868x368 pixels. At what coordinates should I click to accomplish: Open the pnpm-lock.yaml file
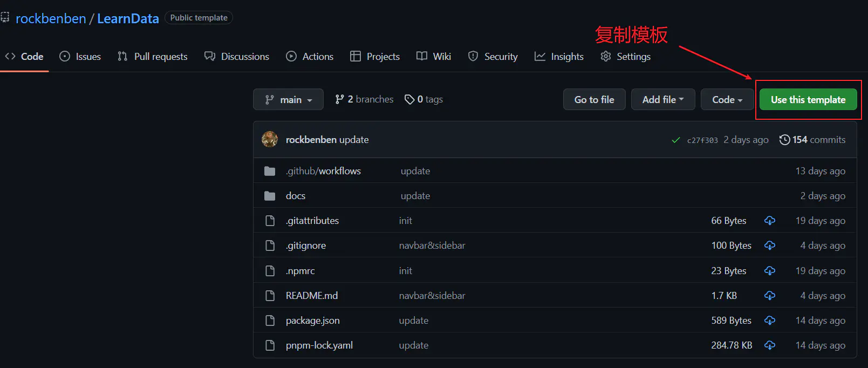click(319, 345)
